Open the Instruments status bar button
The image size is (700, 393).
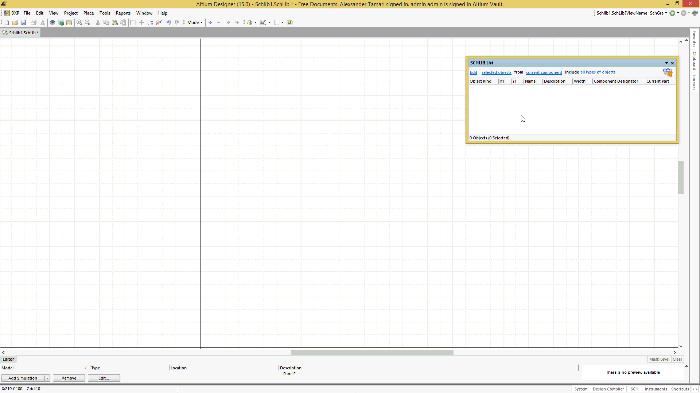(655, 389)
